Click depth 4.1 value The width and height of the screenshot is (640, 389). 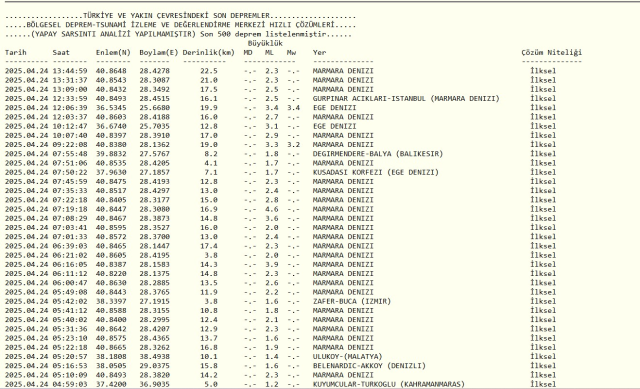211,163
